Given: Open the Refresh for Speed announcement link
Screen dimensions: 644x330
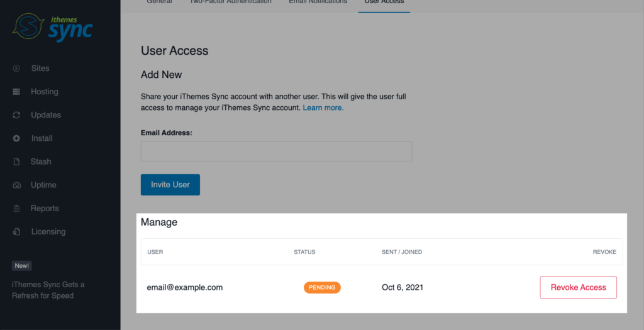Looking at the screenshot, I should pos(48,290).
